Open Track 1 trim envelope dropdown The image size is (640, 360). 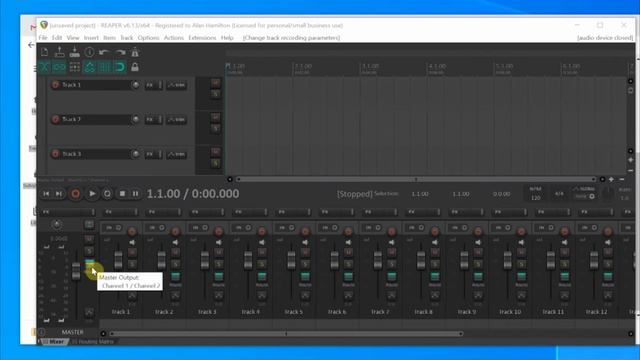tap(177, 85)
